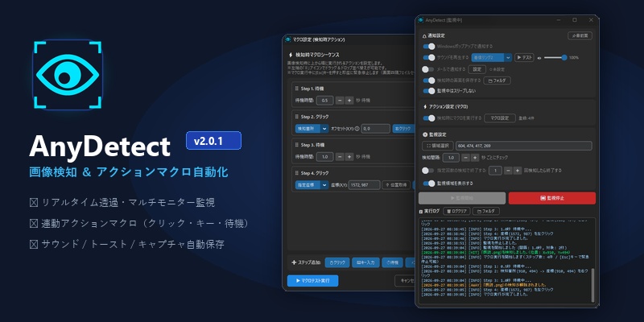Add a キー入力 step
This screenshot has width=644, height=322.
tap(365, 262)
